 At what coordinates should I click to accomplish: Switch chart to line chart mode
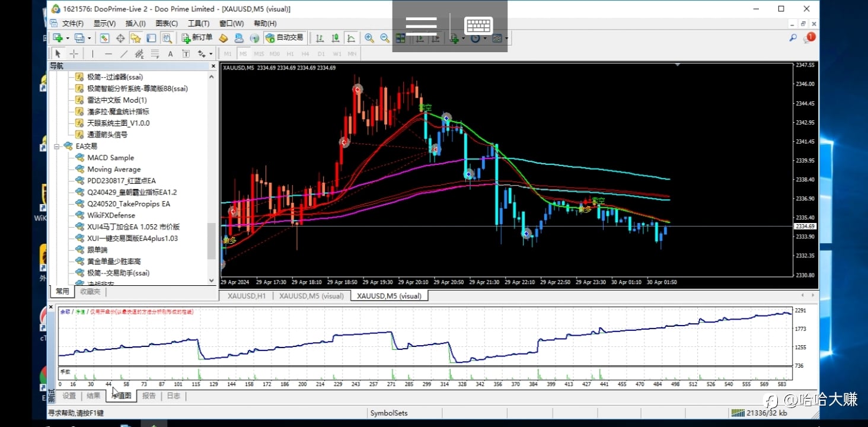pyautogui.click(x=351, y=38)
